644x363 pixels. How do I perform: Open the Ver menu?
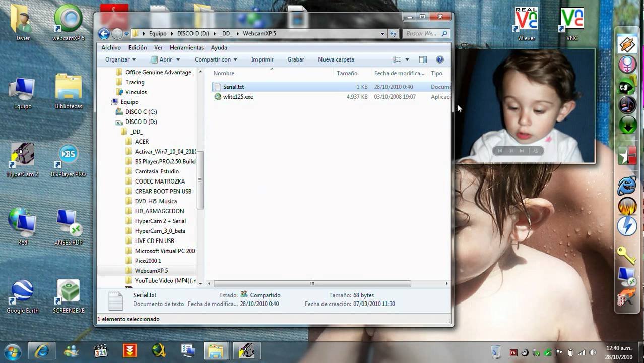158,47
